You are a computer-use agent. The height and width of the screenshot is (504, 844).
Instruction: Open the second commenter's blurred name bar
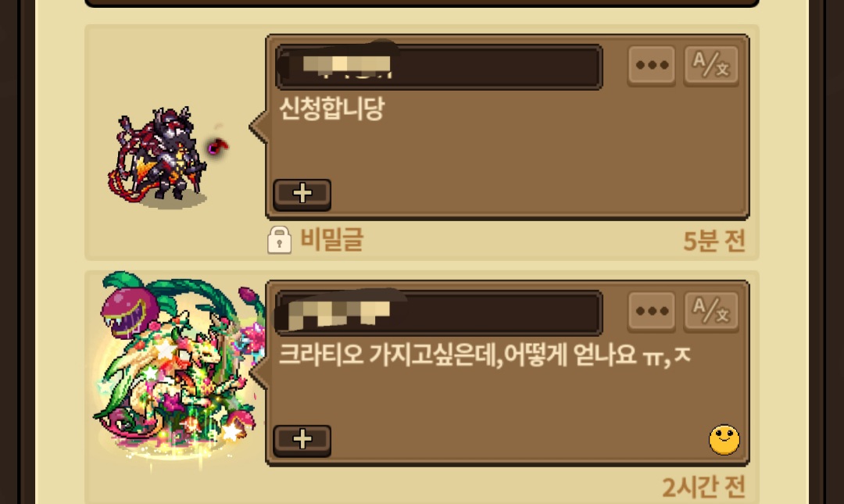point(438,313)
